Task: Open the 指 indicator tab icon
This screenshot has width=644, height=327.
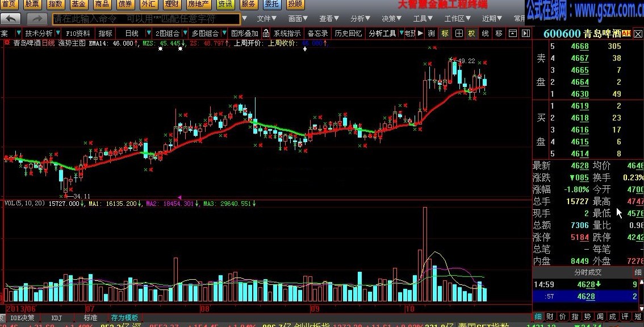Action: (575, 316)
